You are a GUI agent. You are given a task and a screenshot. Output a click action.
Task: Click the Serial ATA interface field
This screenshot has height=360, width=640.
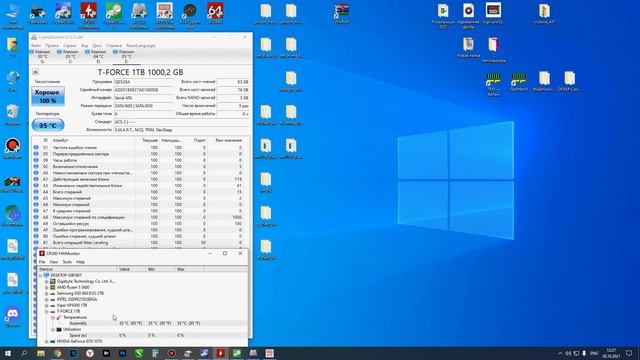point(143,98)
